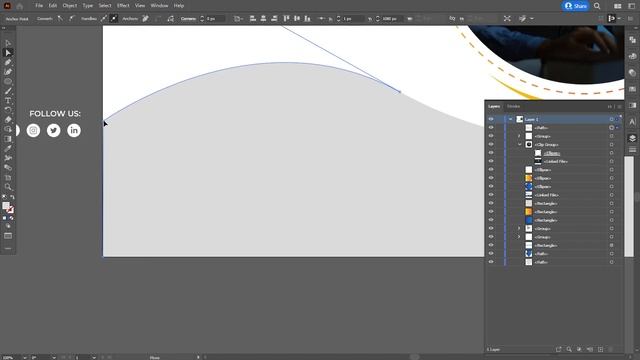
Task: Open the Effect menu
Action: click(x=123, y=6)
